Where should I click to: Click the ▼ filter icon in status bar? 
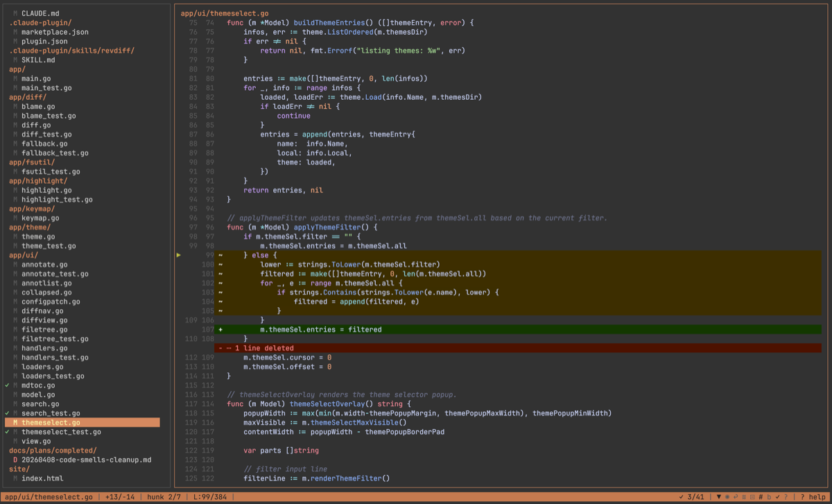tap(719, 496)
